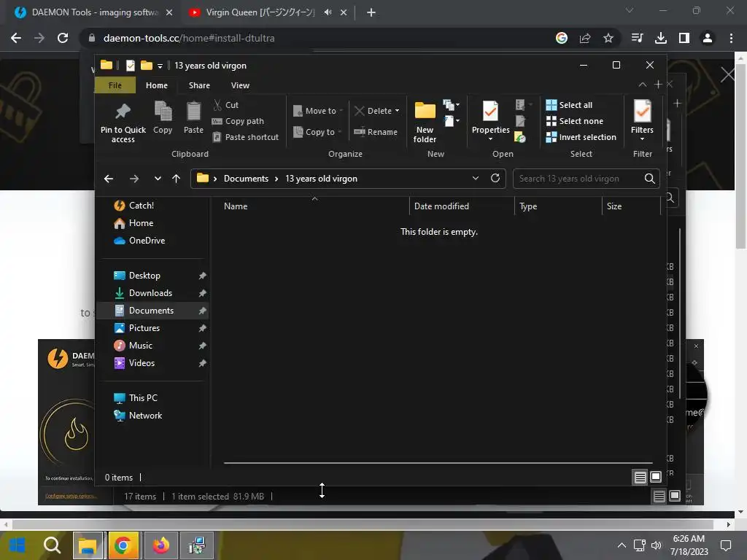Open the Delete dropdown arrow
Screen dimensions: 747x560
(397, 111)
